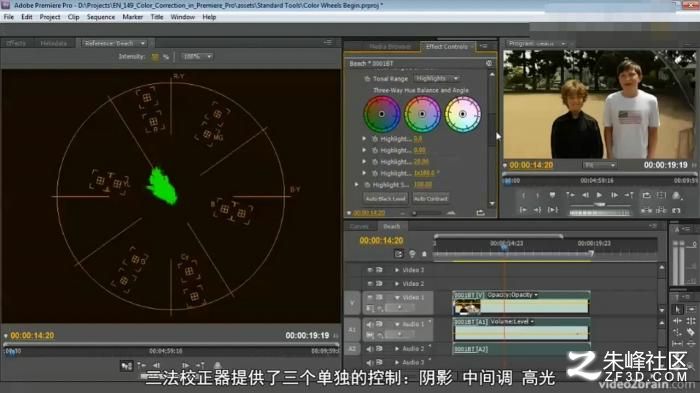
Task: Click the Lift button in Program monitor
Action: [x=646, y=195]
